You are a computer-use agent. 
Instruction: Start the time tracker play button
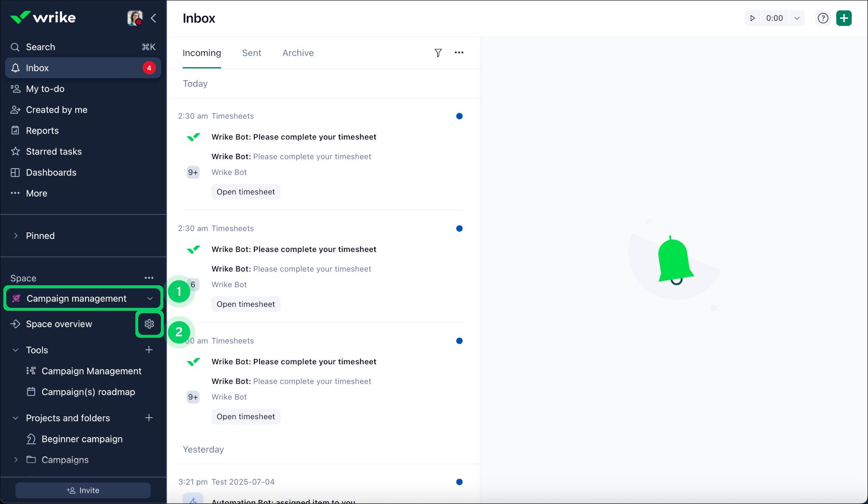(x=752, y=18)
